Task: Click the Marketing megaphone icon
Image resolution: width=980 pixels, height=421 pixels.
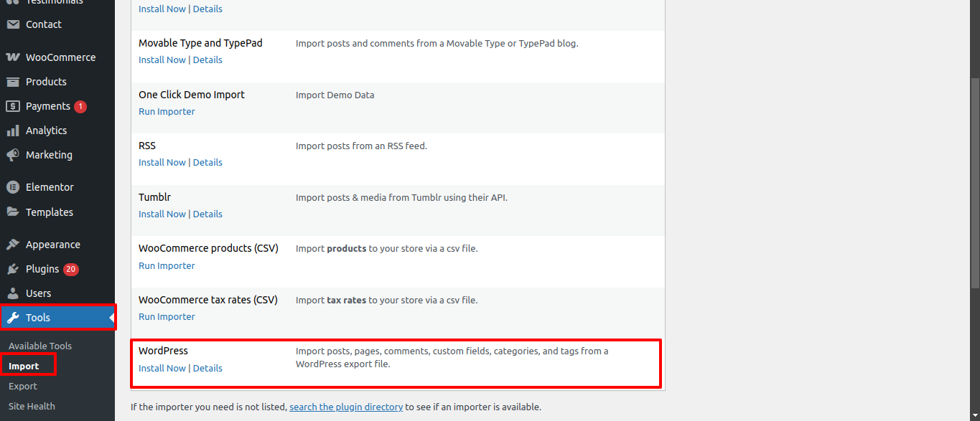Action: (x=12, y=155)
